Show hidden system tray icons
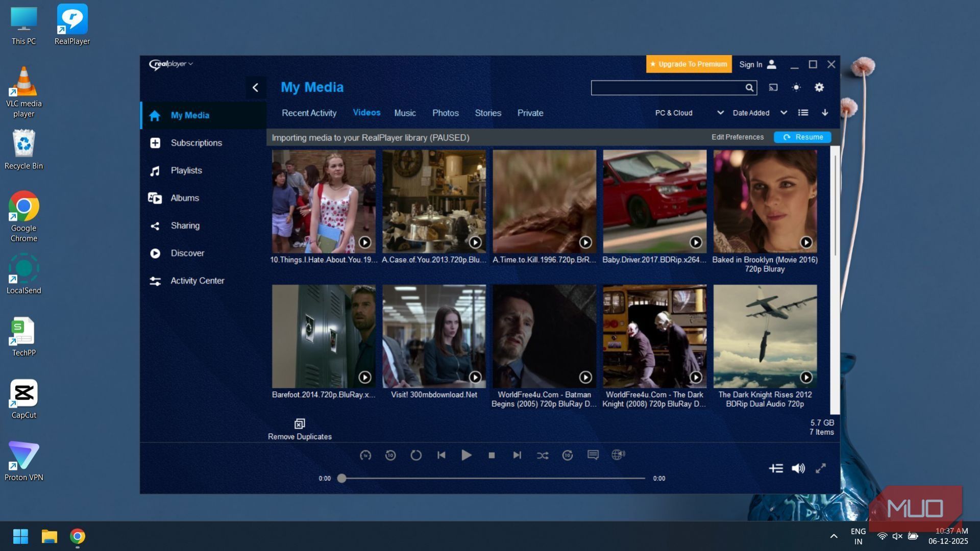Image resolution: width=980 pixels, height=551 pixels. (x=834, y=536)
